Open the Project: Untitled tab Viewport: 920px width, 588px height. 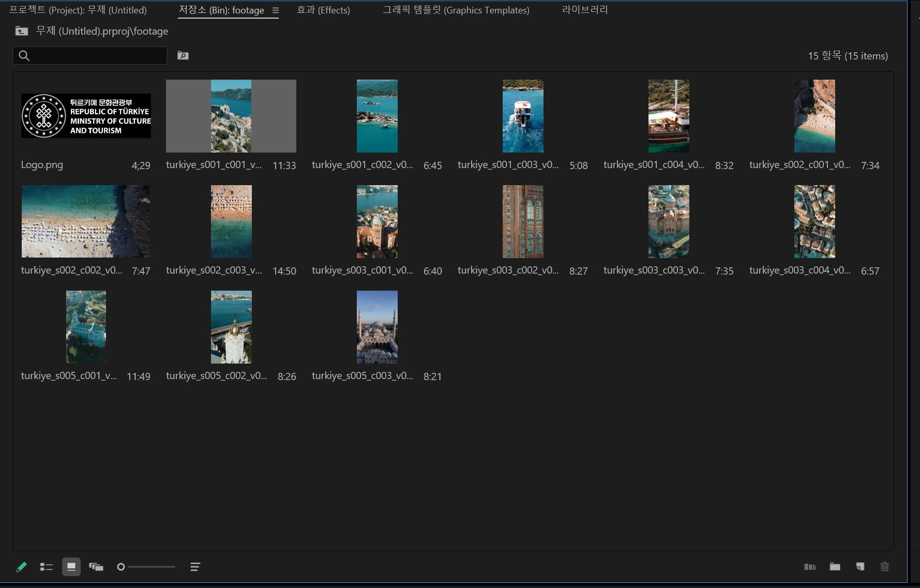point(78,10)
